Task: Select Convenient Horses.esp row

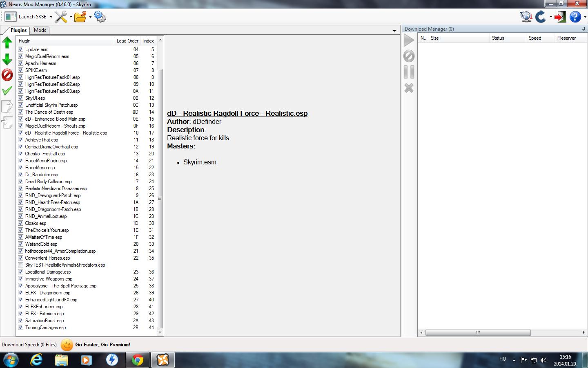Action: click(x=87, y=258)
